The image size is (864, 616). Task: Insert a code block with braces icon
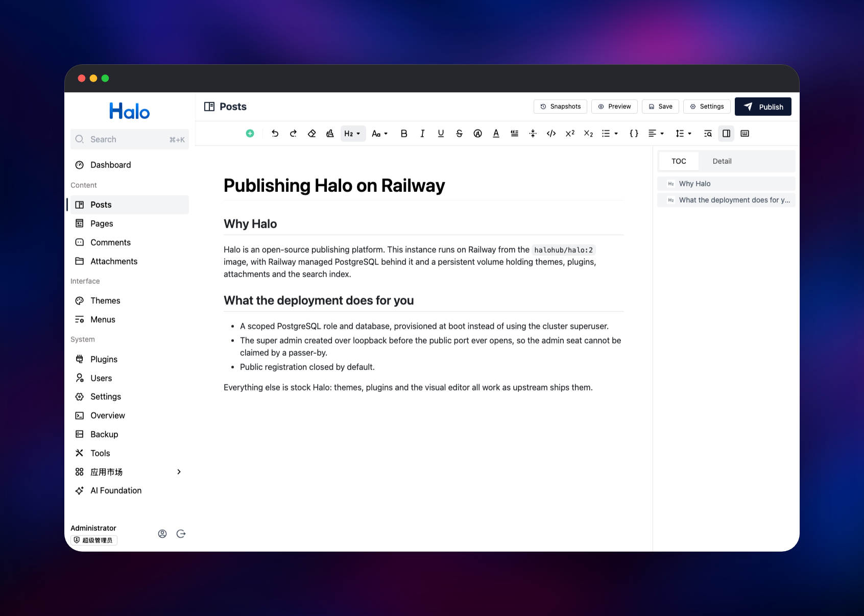coord(634,133)
